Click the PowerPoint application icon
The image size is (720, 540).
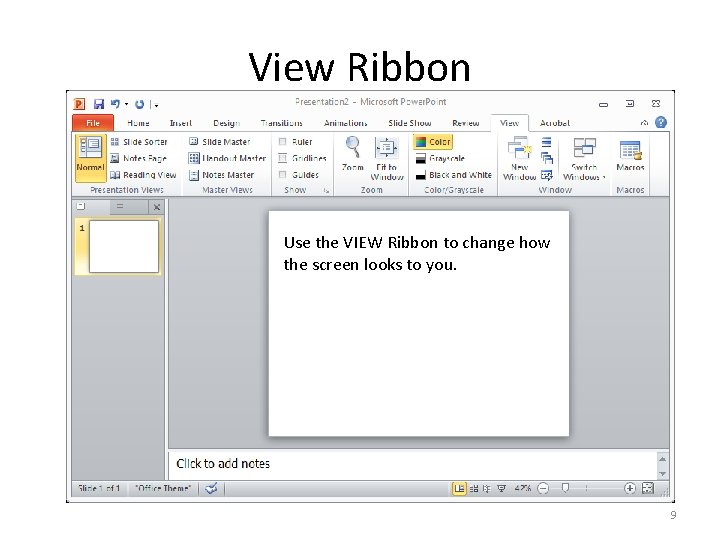point(79,104)
